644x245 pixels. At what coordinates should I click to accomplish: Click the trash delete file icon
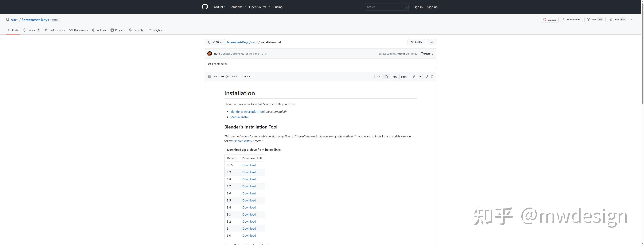[x=432, y=76]
